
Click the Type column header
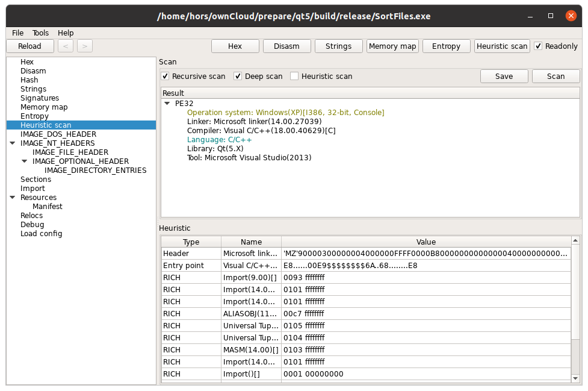click(191, 242)
